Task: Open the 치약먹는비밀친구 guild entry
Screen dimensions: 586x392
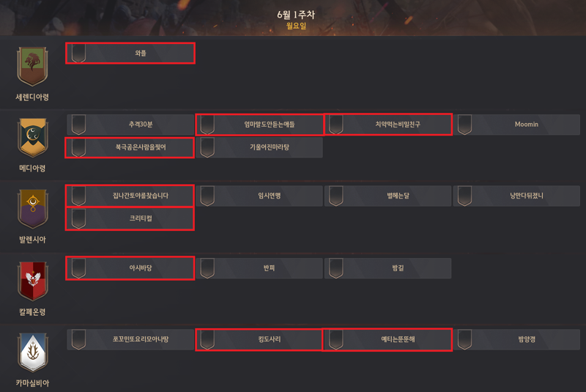Action: coord(388,125)
